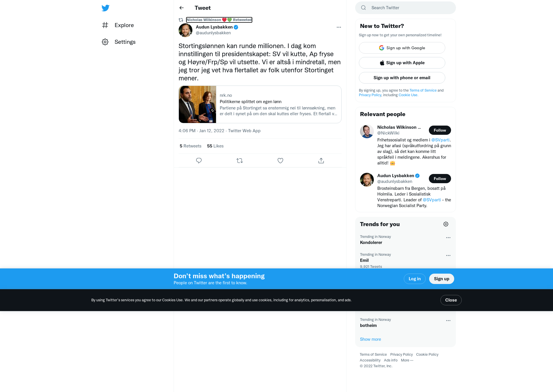Image resolution: width=553 pixels, height=392 pixels.
Task: Open Trends for you settings gear
Action: 446,224
